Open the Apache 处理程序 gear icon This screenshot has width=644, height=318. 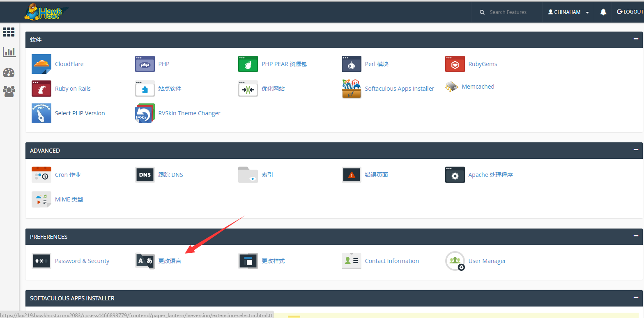(455, 175)
